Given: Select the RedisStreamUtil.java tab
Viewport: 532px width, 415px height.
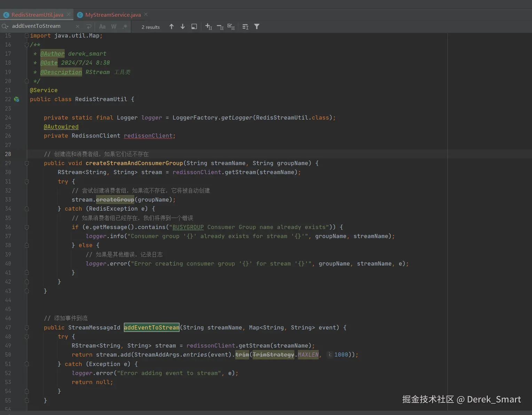Looking at the screenshot, I should tap(37, 15).
